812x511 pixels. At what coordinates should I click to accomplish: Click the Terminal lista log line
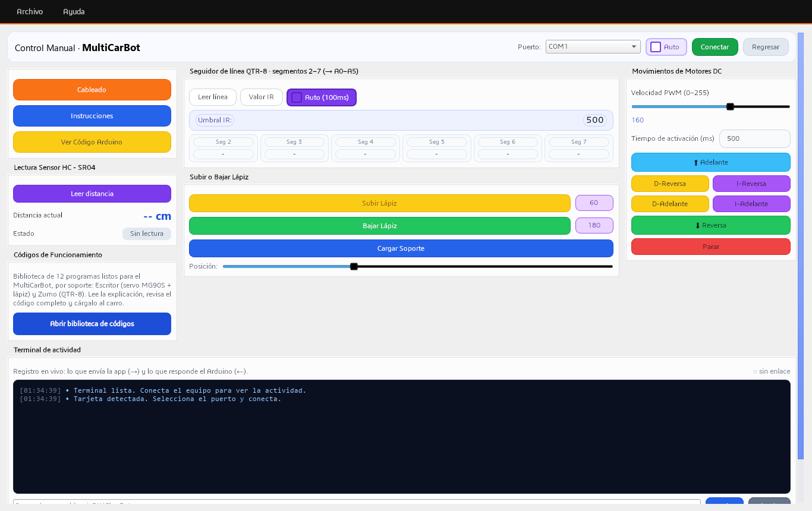pyautogui.click(x=163, y=390)
